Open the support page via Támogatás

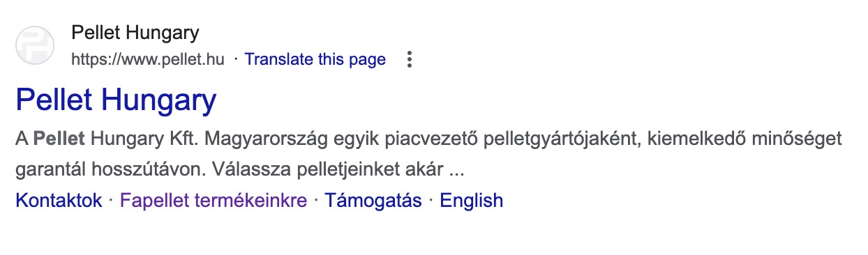pos(373,201)
